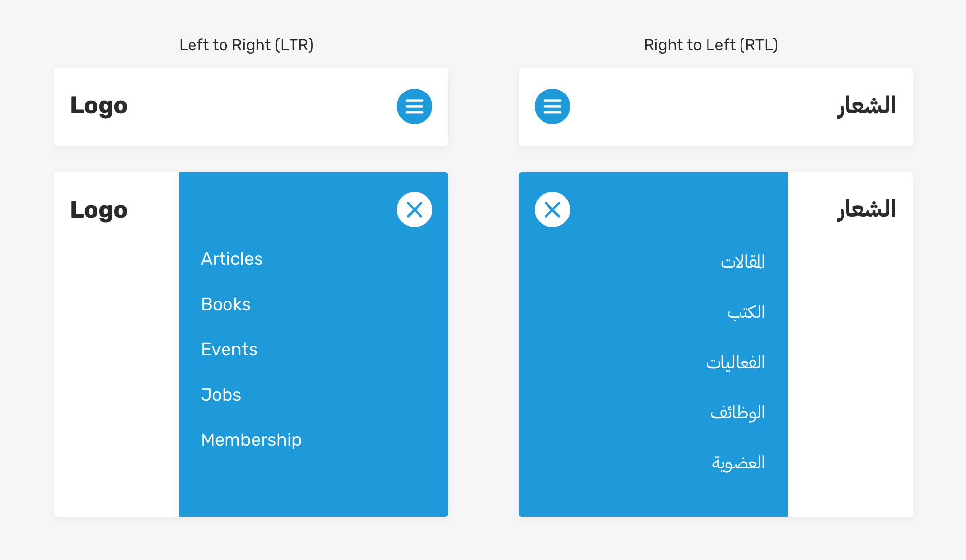
Task: Click the Arabic logo beside the RTL menu
Action: click(866, 210)
